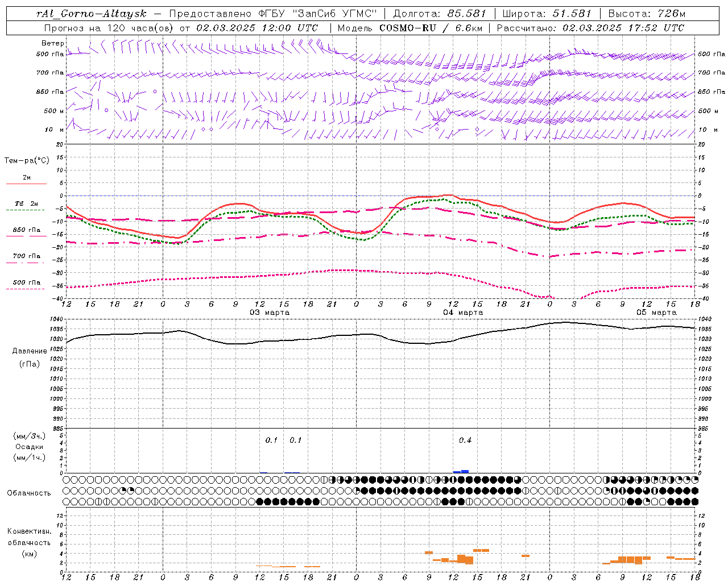The height and width of the screenshot is (582, 728).
Task: Click the Облачность cloudiness row label
Action: pos(29,493)
